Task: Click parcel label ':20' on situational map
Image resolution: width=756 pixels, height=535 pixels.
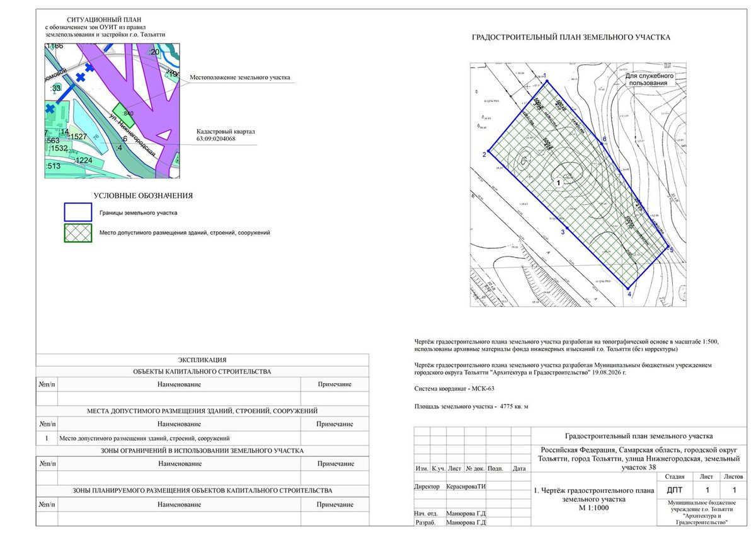Action: point(154,52)
